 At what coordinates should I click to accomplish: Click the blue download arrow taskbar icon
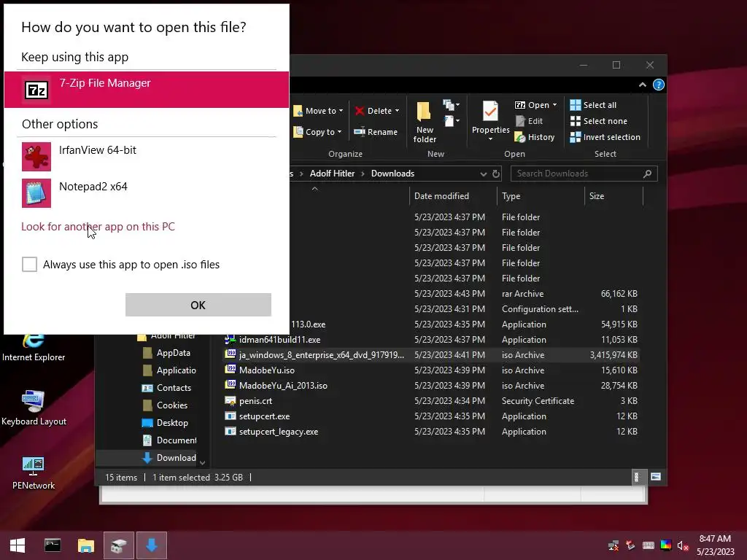152,545
